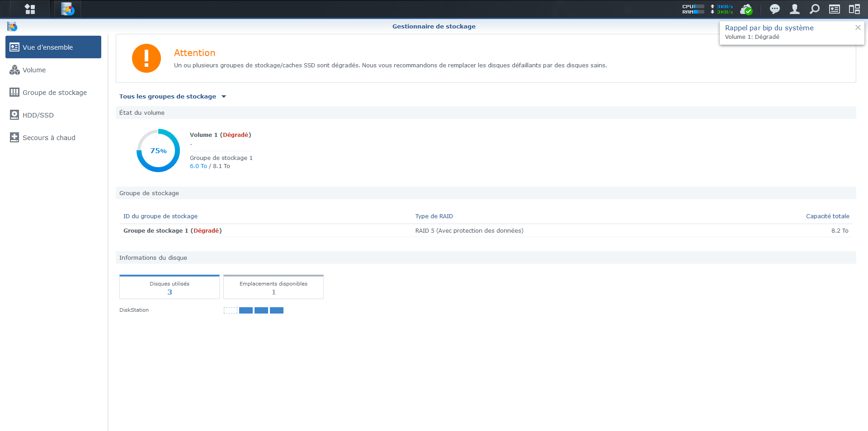Click the Attention heading text
This screenshot has height=431, width=868.
click(195, 53)
